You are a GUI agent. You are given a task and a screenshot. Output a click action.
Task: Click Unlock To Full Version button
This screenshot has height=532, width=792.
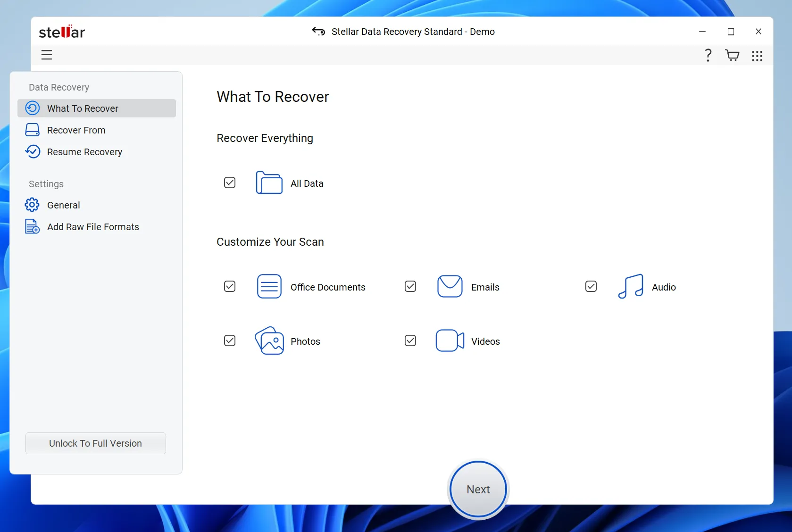point(96,443)
